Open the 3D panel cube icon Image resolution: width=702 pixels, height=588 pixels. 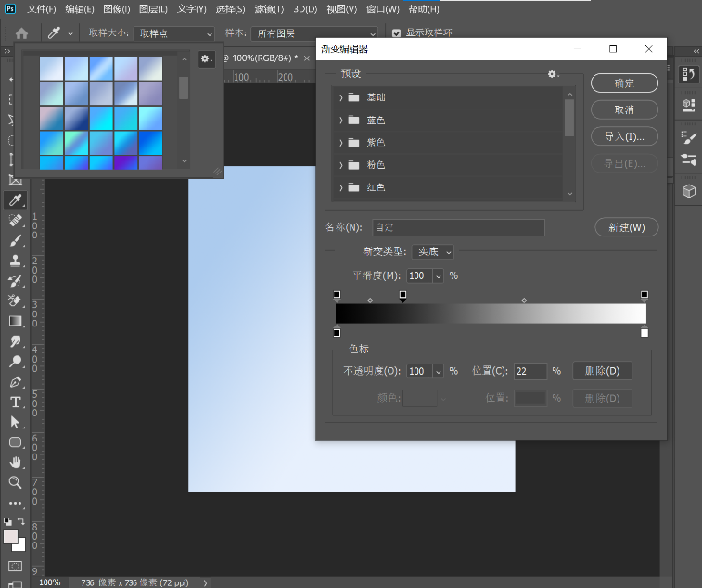pyautogui.click(x=689, y=191)
